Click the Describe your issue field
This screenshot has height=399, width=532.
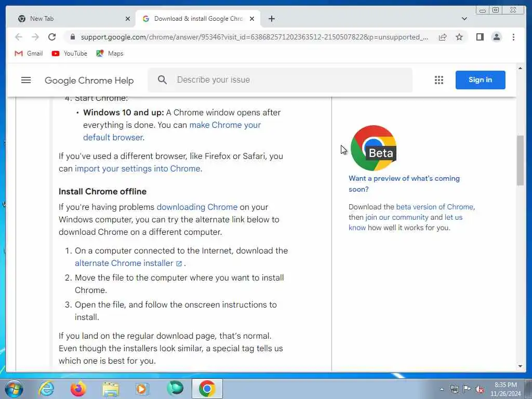pos(280,79)
